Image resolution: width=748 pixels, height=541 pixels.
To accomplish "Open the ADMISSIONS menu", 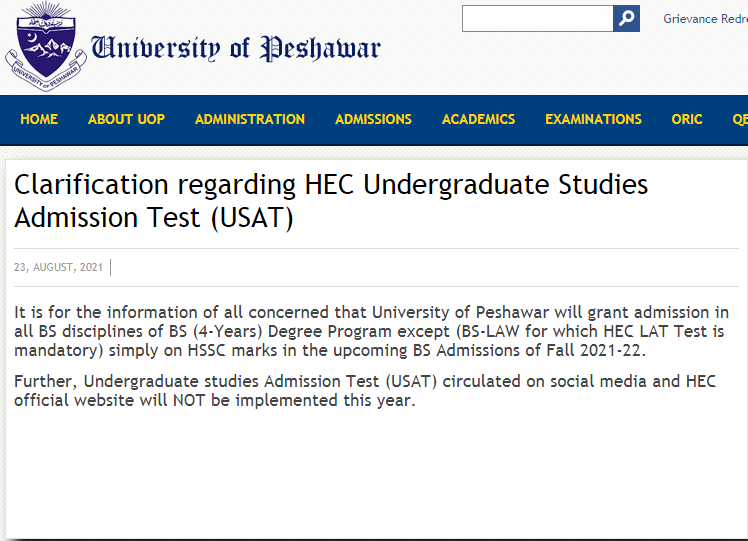I will click(x=374, y=119).
